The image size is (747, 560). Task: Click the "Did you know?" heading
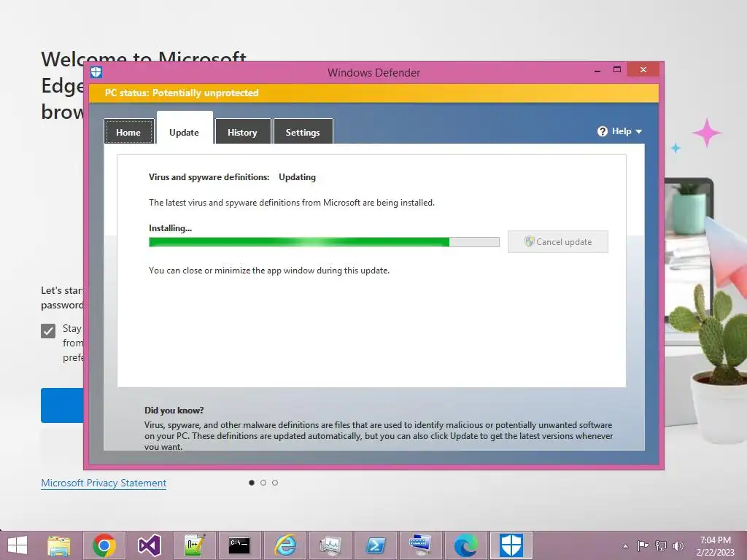[x=174, y=411]
